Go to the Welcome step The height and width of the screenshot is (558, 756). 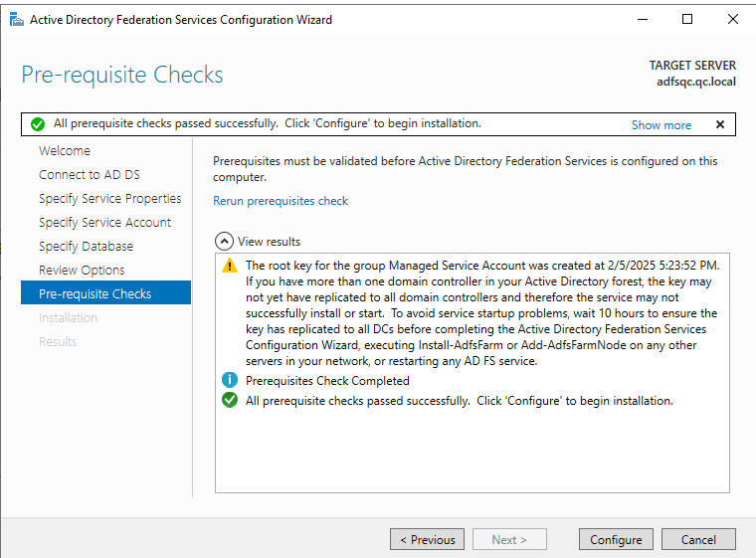(x=65, y=151)
